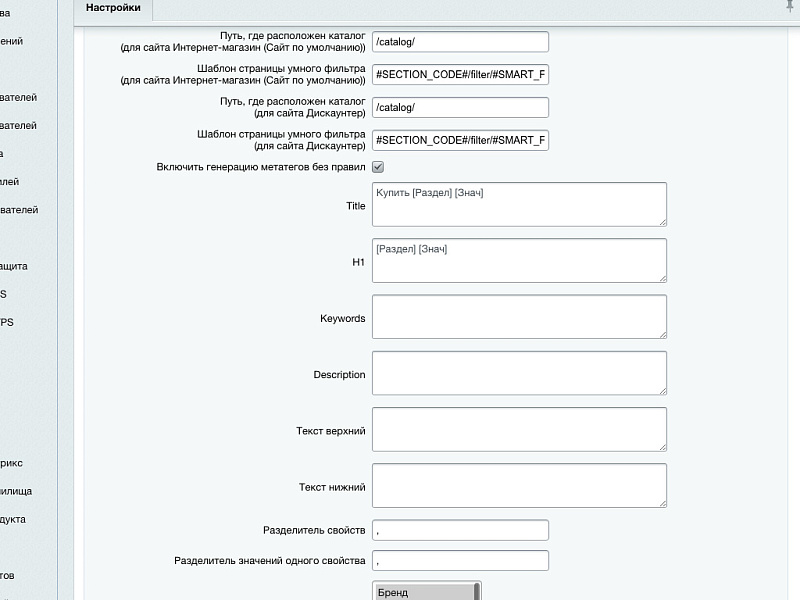This screenshot has width=800, height=600.
Task: Toggle Включить генерацию метатегов без правил checkbox
Action: [x=378, y=167]
